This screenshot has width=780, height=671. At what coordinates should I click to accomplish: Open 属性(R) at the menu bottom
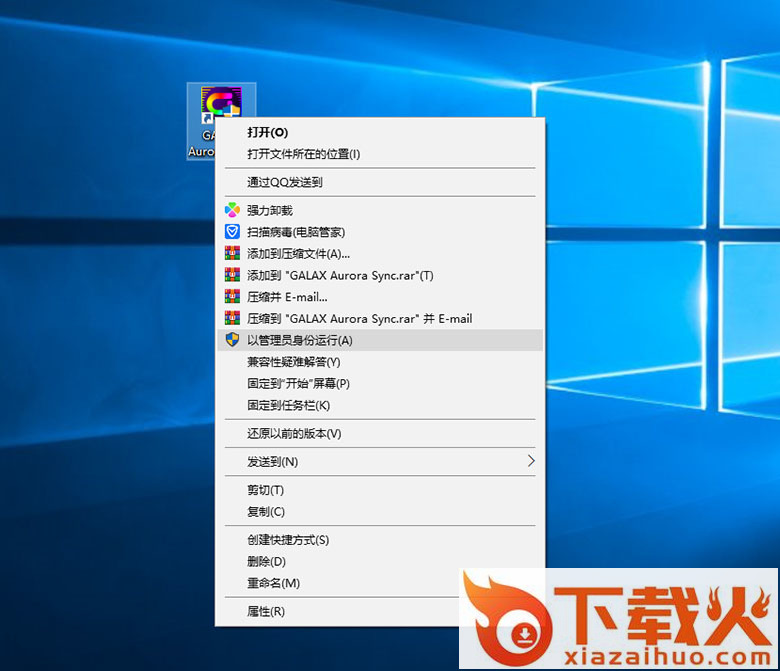tap(266, 611)
